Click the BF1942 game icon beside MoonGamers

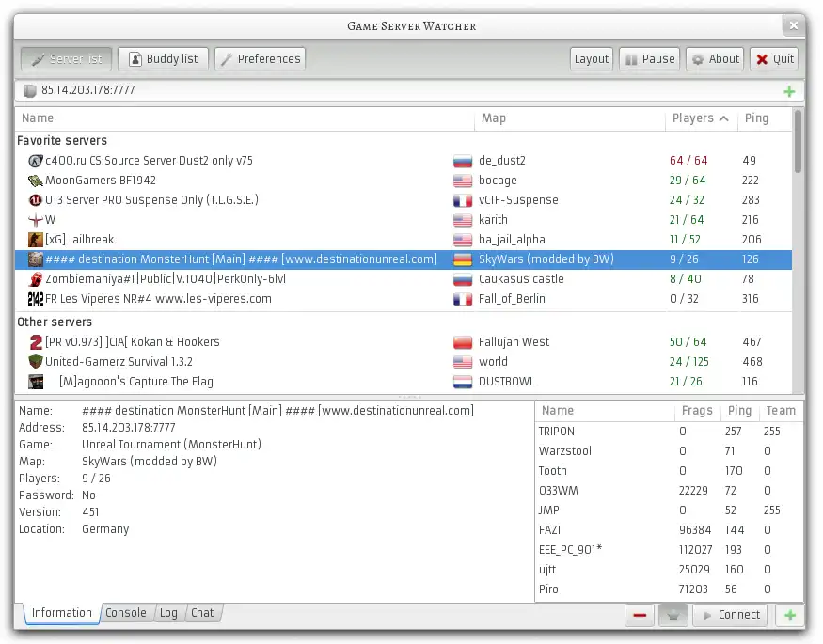(35, 181)
